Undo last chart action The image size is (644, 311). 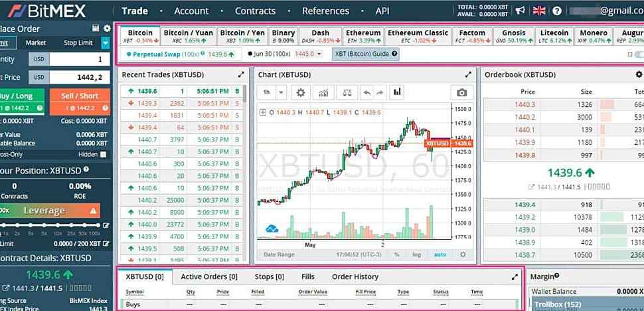[x=367, y=92]
